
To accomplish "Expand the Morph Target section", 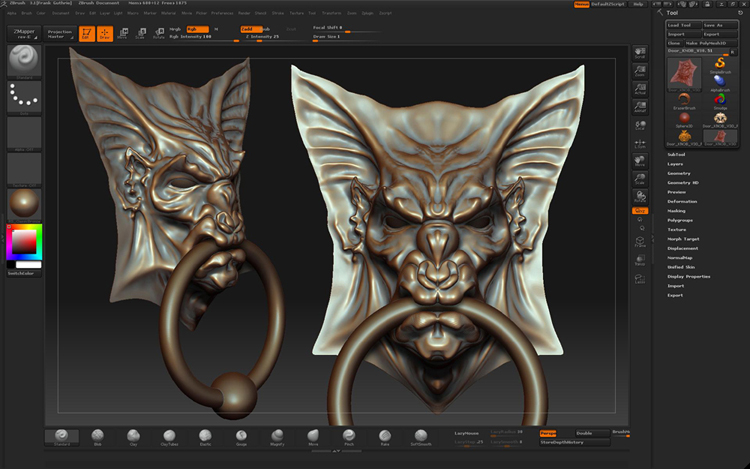I will (x=684, y=239).
